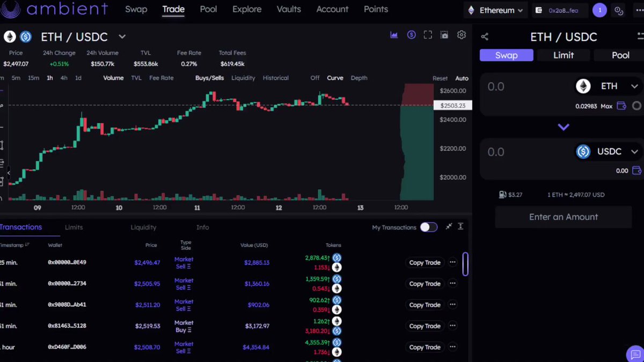Toggle the Buys/Sells chart overlay
The width and height of the screenshot is (644, 362).
(210, 78)
